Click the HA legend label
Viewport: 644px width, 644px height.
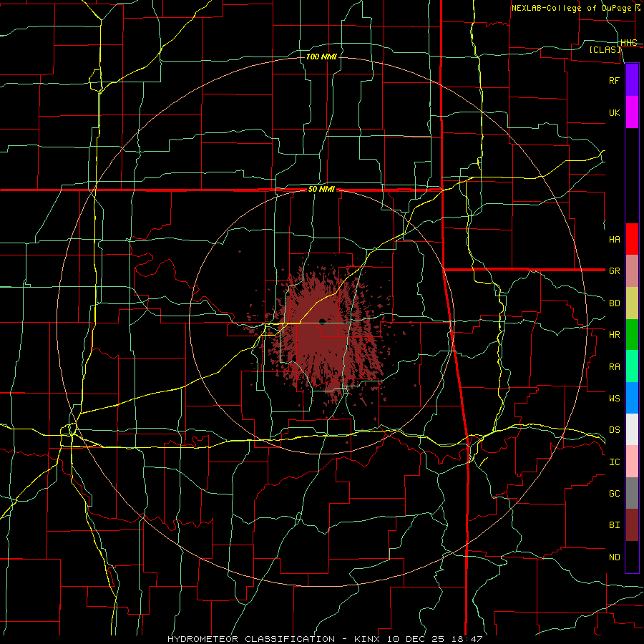pyautogui.click(x=614, y=240)
